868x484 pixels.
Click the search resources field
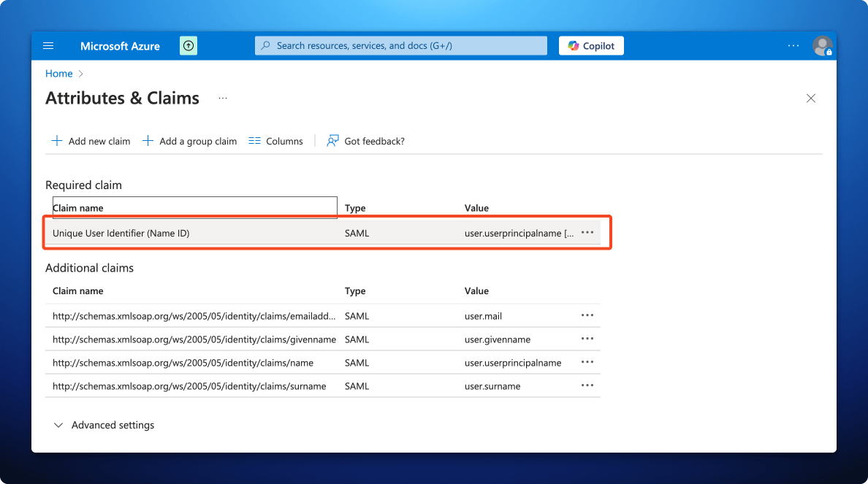pos(400,45)
